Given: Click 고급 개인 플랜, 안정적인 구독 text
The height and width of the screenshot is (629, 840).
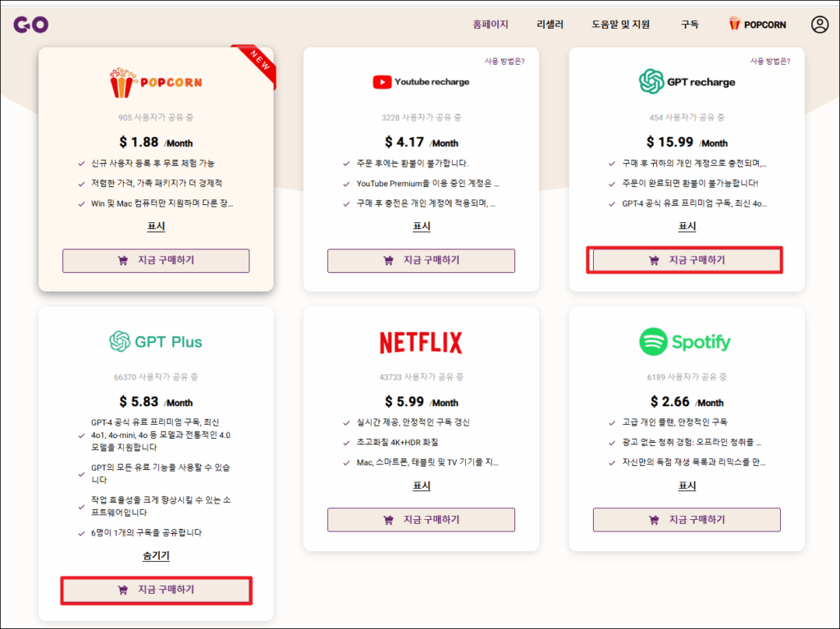Looking at the screenshot, I should (x=674, y=422).
